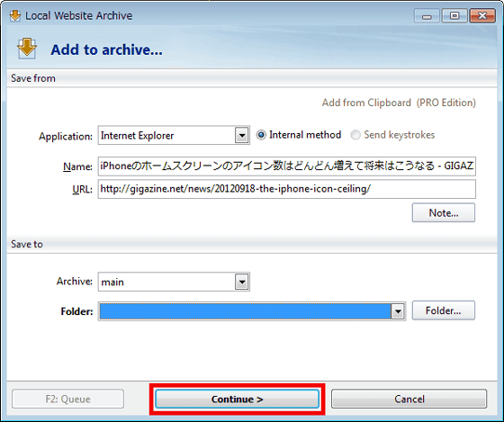Click the Folder... browse button
Image resolution: width=504 pixels, height=422 pixels.
click(x=443, y=310)
